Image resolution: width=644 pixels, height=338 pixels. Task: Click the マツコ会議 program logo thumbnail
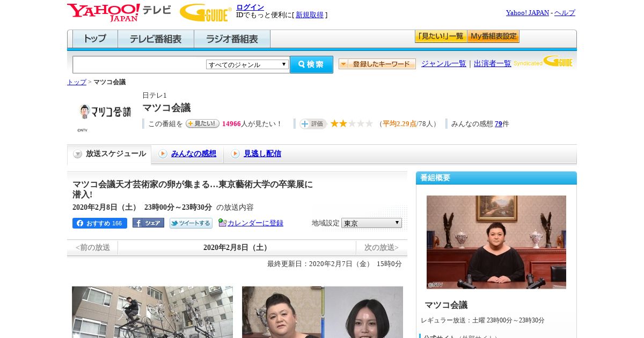105,112
